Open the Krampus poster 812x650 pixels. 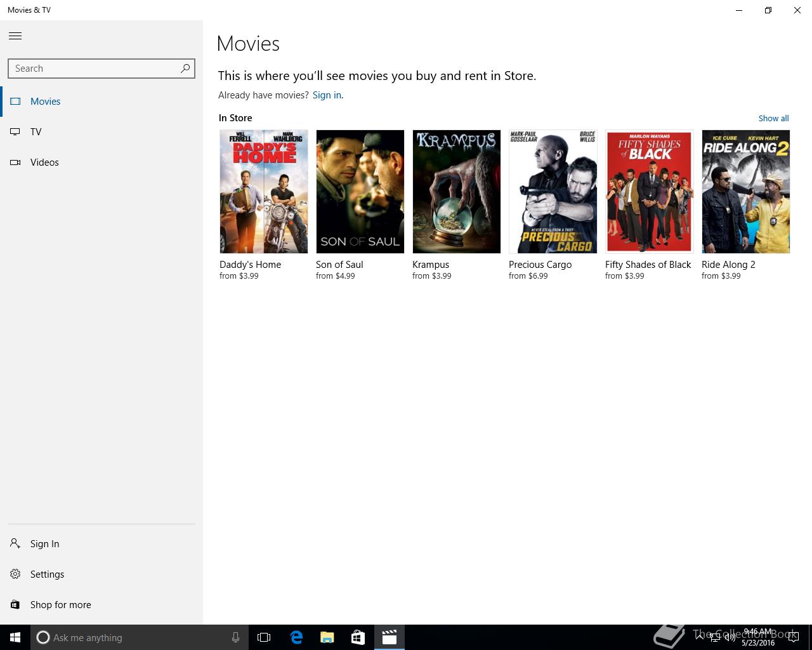[x=457, y=192]
